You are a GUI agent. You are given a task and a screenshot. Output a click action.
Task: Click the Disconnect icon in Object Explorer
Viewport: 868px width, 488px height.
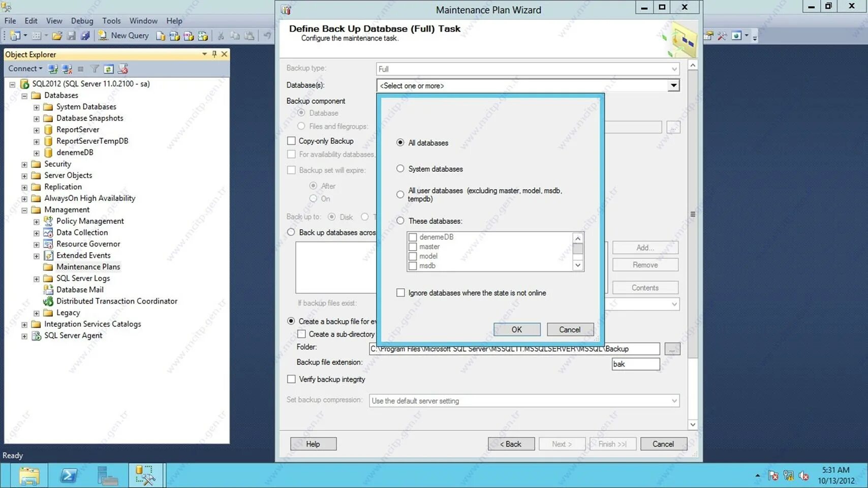click(x=67, y=69)
